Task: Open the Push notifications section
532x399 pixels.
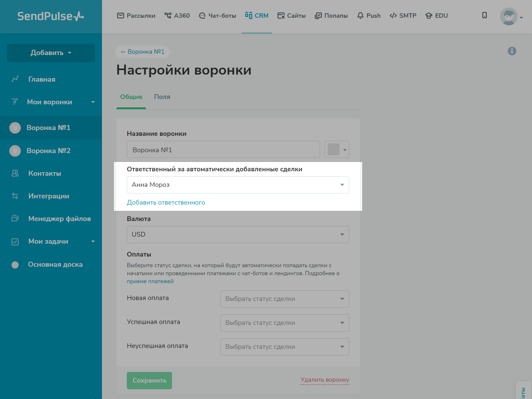Action: click(x=369, y=16)
